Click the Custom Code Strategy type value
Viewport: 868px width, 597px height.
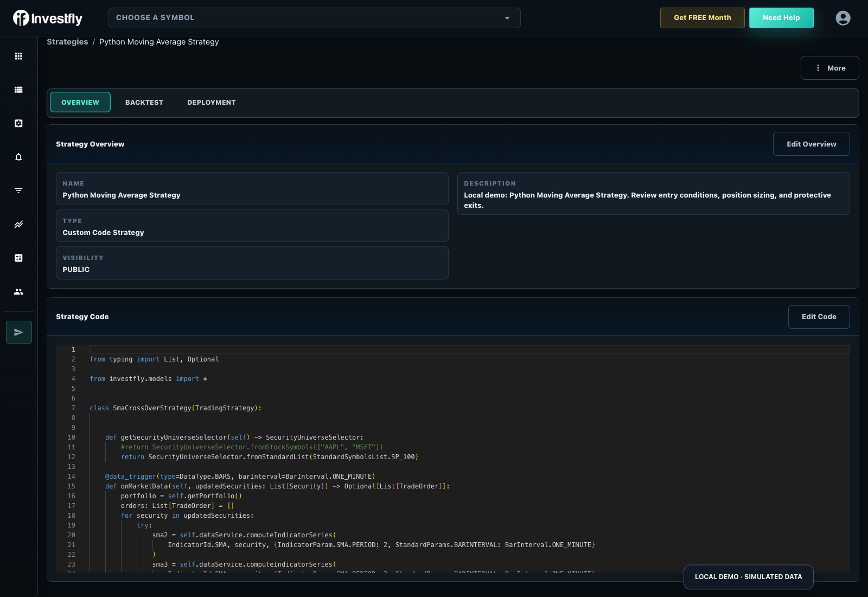[103, 232]
